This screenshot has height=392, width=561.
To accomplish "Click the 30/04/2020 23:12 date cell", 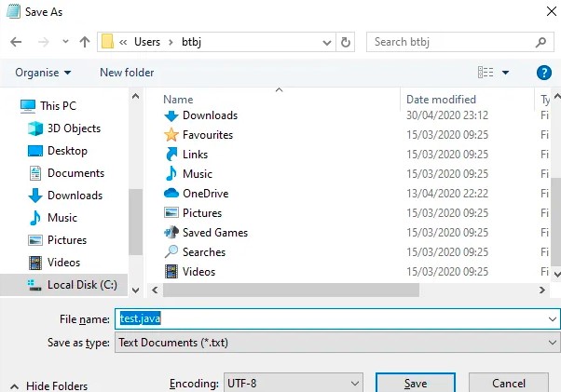I will (447, 115).
